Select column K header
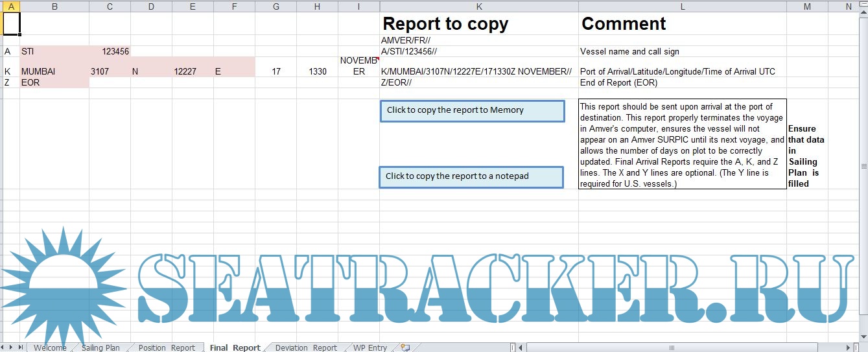 (x=478, y=6)
